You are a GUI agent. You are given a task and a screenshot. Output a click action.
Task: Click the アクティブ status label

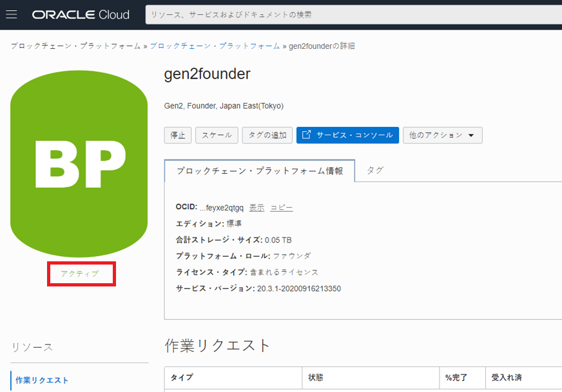coord(80,274)
